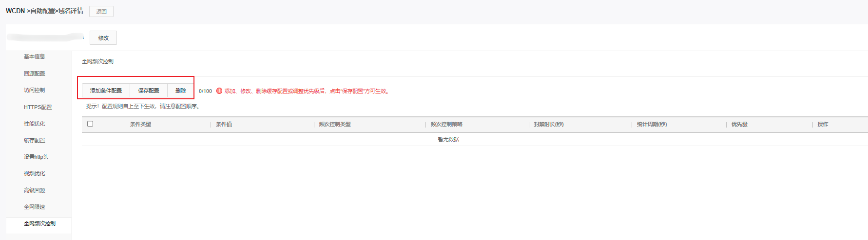Viewport: 868px width, 240px height.
Task: Click the red warning icon beside 0/100
Action: coord(219,91)
